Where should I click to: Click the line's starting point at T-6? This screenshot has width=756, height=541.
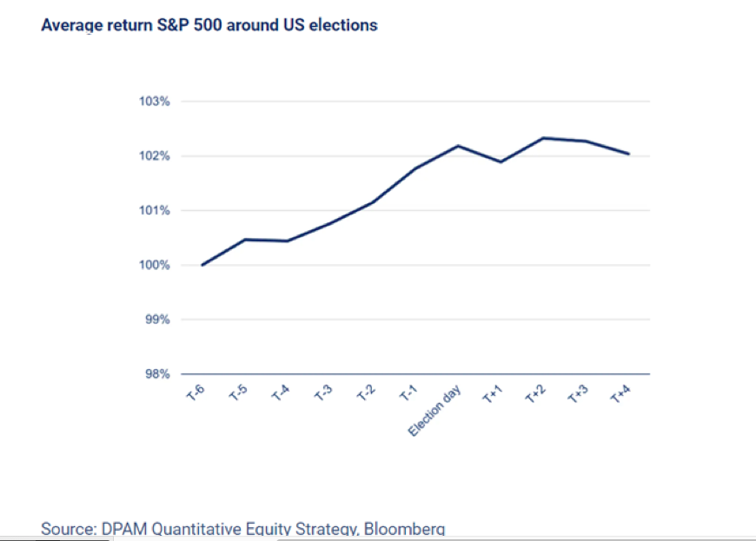(202, 265)
